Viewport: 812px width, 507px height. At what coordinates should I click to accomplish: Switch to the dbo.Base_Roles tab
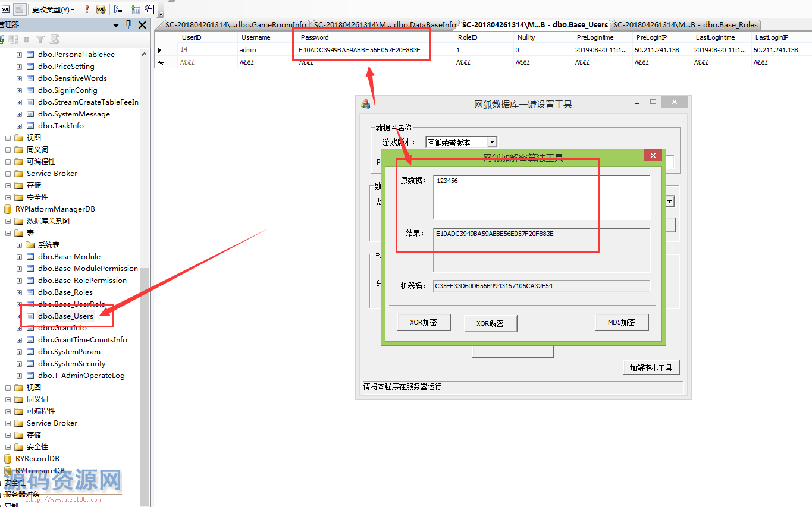click(x=686, y=25)
